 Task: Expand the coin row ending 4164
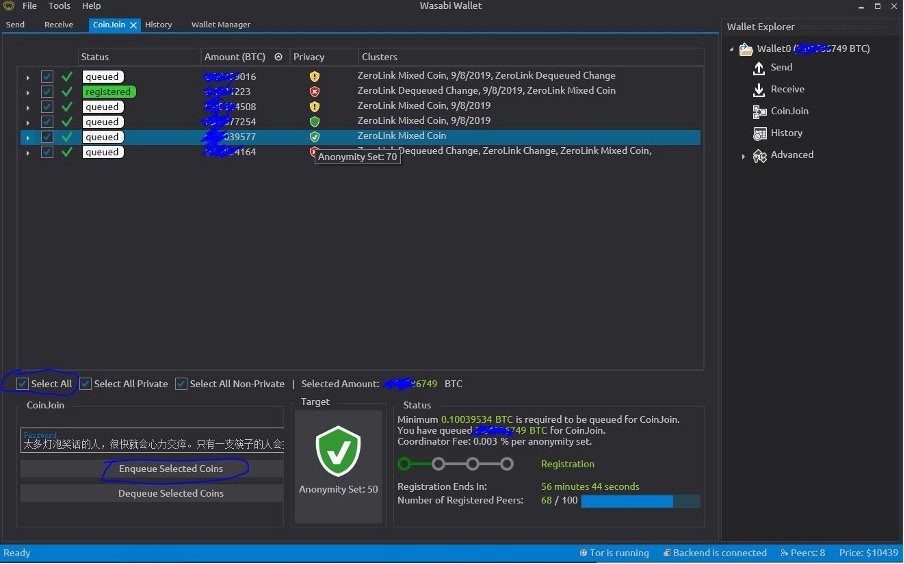[28, 152]
